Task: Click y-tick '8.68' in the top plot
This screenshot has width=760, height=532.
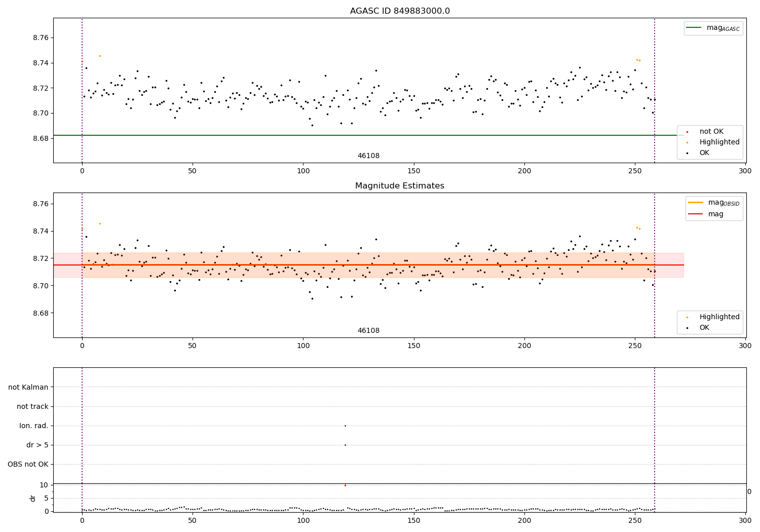Action: tap(40, 138)
